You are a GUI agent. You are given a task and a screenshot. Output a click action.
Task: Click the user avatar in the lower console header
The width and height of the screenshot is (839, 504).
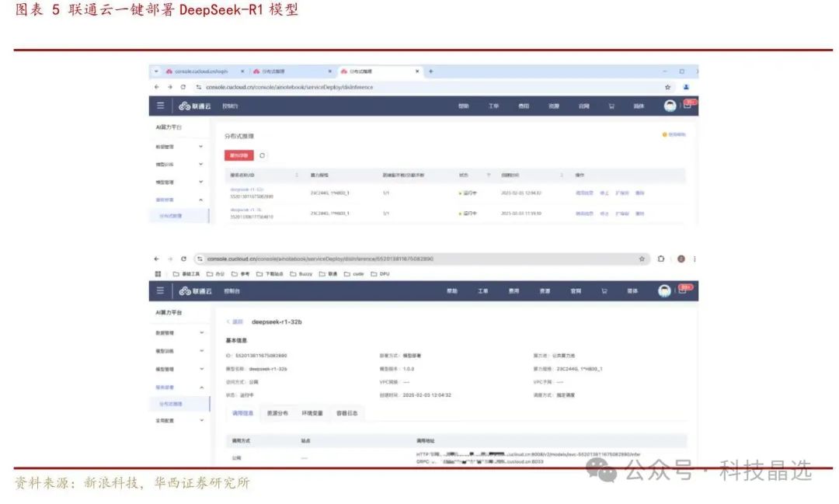[665, 290]
